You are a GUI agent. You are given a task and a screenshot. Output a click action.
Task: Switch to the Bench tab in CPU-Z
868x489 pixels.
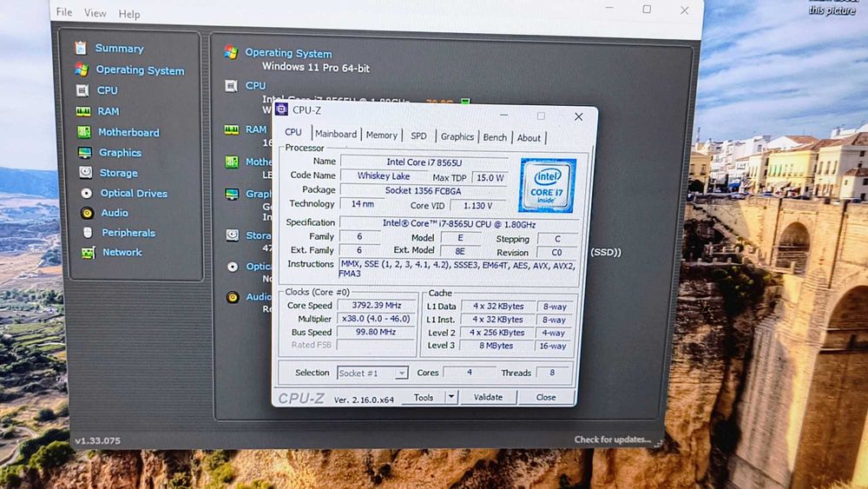495,137
